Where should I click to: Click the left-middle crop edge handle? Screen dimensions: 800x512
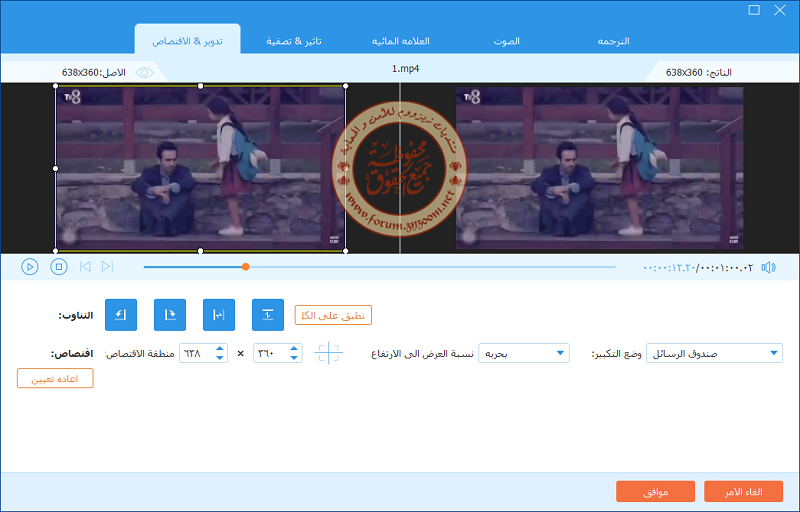[56, 168]
